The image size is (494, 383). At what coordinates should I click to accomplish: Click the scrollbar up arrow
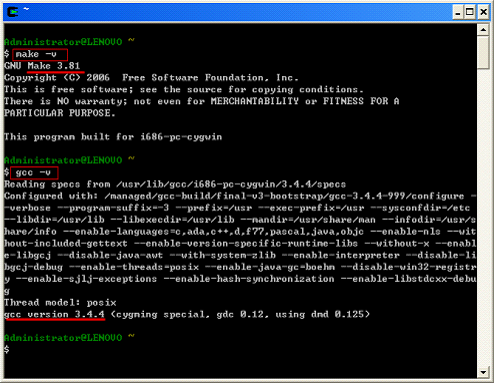coord(483,30)
